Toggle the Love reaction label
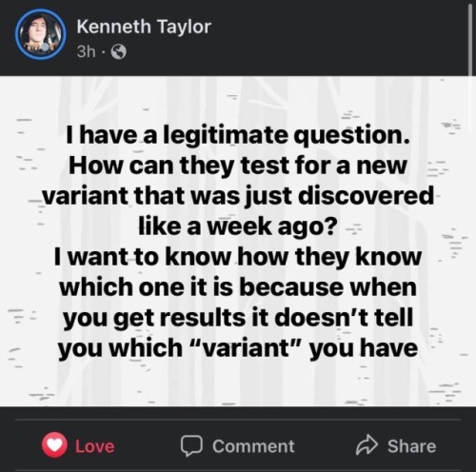Screen dimensions: 476x472 pos(94,446)
